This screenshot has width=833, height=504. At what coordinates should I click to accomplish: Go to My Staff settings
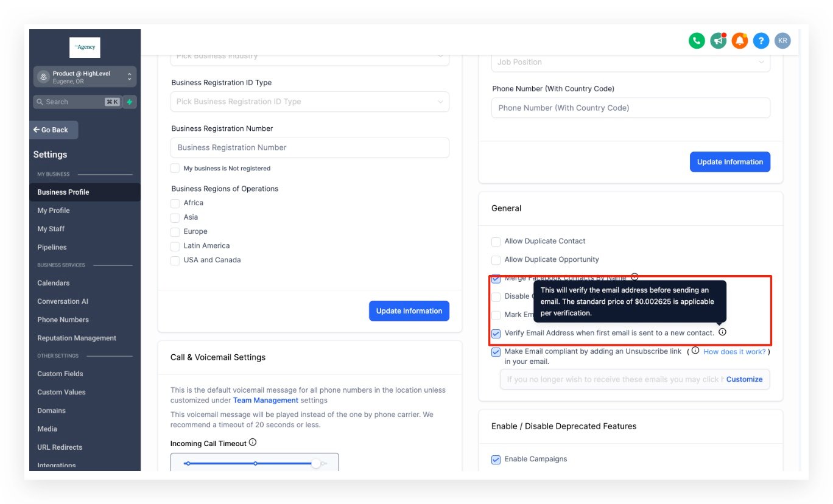51,229
